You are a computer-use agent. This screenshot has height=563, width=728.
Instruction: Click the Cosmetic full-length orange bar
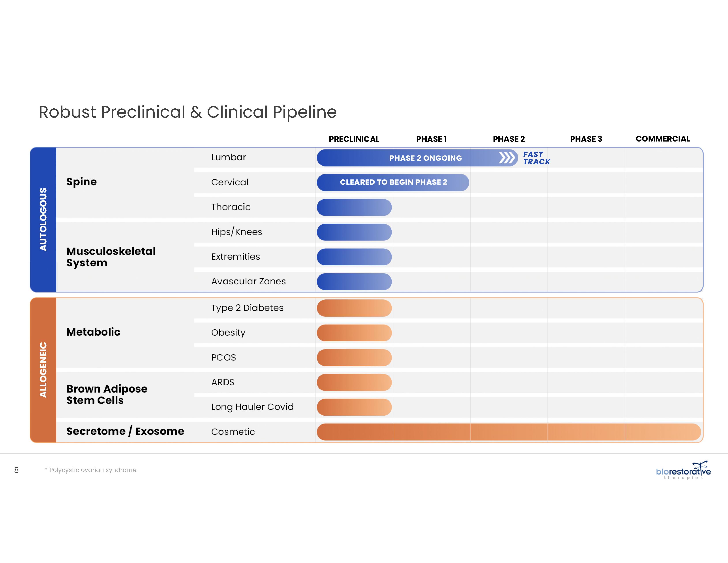(x=508, y=432)
